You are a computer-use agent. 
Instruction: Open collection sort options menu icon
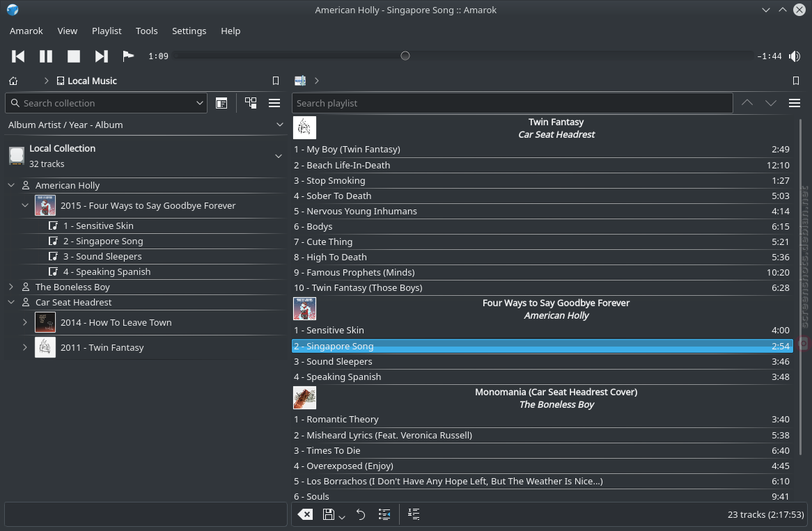274,103
